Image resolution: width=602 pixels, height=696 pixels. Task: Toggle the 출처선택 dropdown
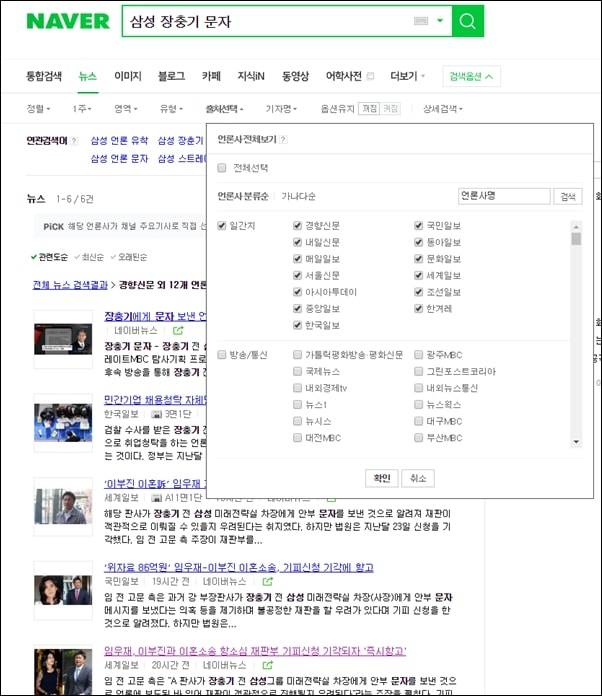click(x=224, y=109)
